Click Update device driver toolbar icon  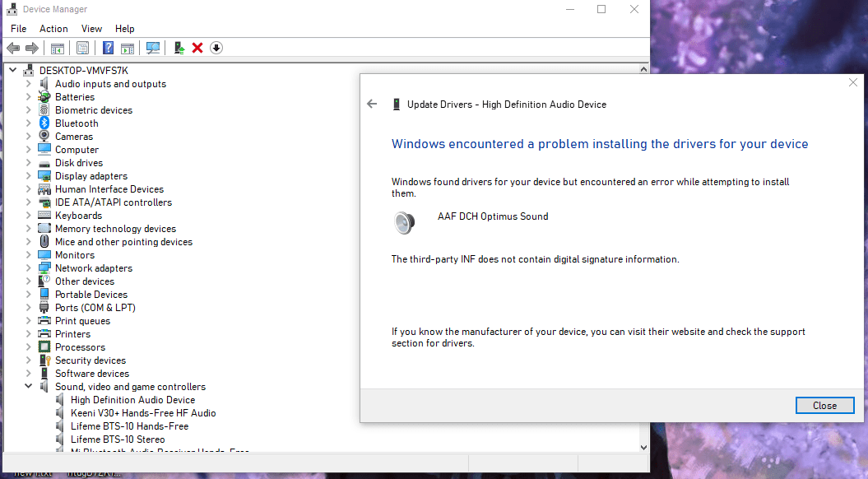click(x=179, y=49)
